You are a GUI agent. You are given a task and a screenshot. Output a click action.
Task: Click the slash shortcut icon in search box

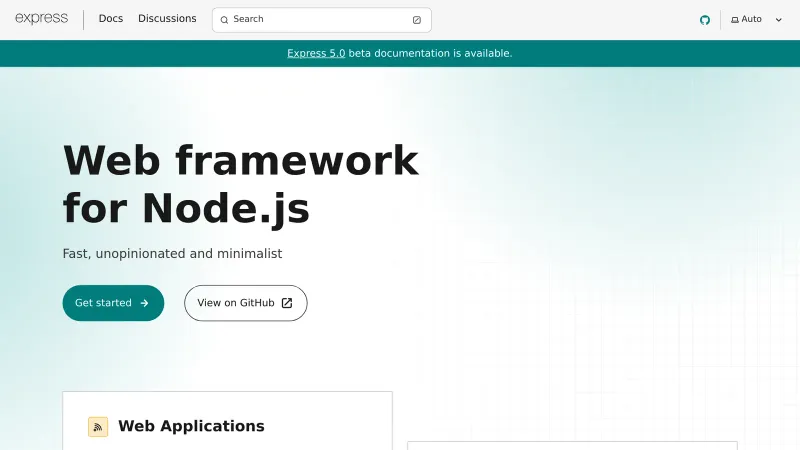click(417, 20)
